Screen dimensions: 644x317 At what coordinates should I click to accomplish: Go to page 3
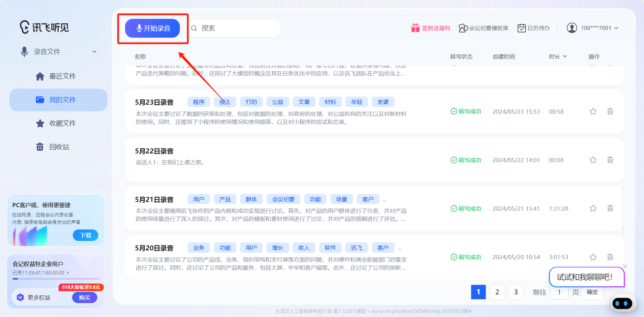tap(516, 292)
